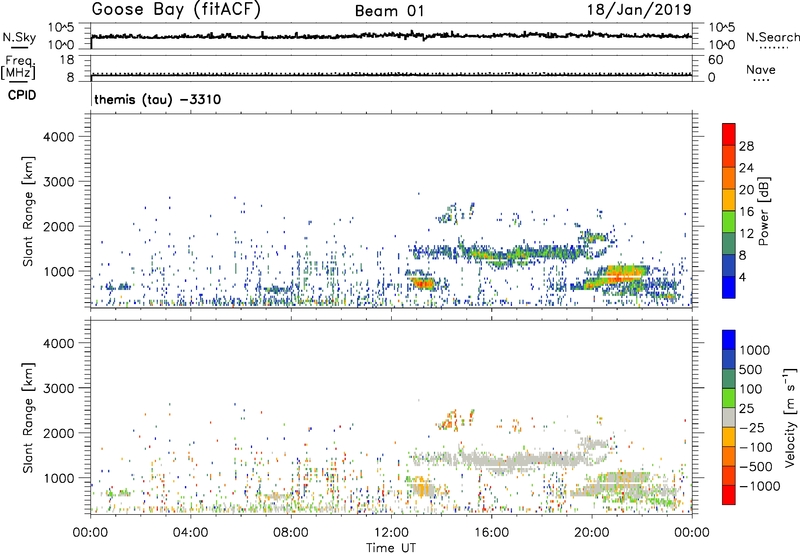
Task: Select the 'N.Sky' legend label
Action: click(x=19, y=37)
